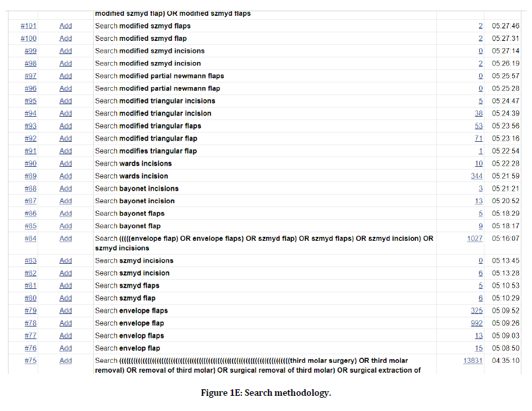Click the 1027 results count link
Viewport: 532px width, 411px height.
click(x=475, y=239)
